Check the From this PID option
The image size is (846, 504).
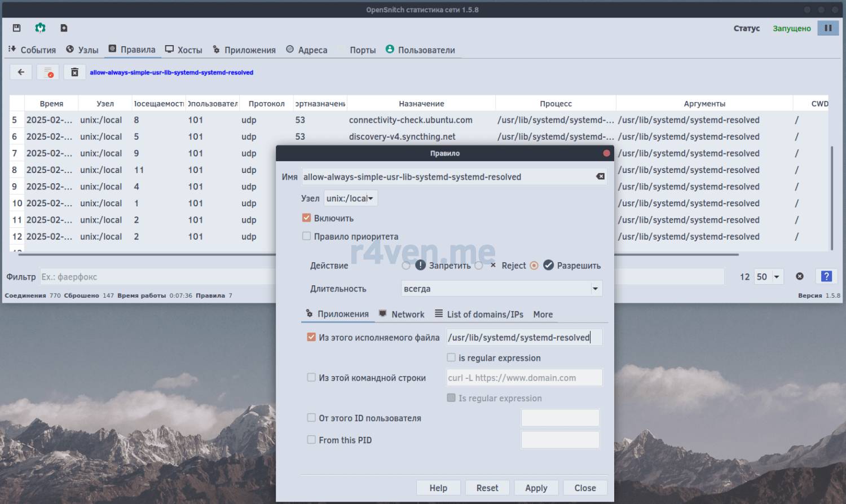coord(311,440)
